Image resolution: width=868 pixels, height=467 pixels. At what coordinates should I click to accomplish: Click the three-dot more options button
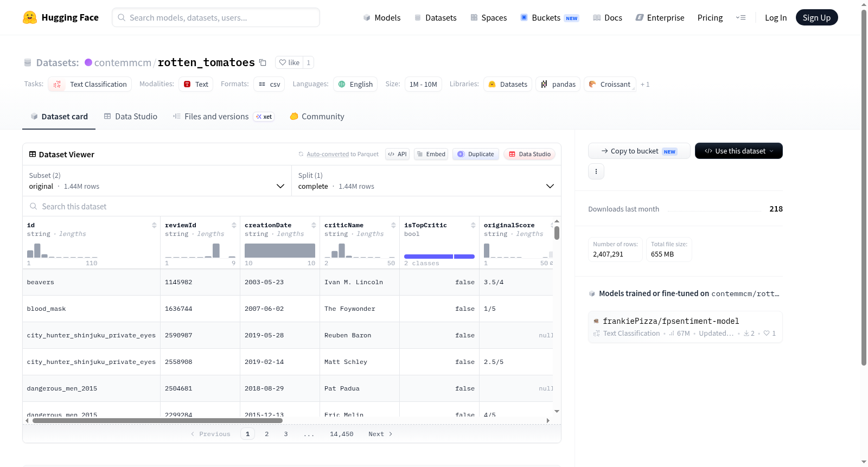tap(596, 171)
